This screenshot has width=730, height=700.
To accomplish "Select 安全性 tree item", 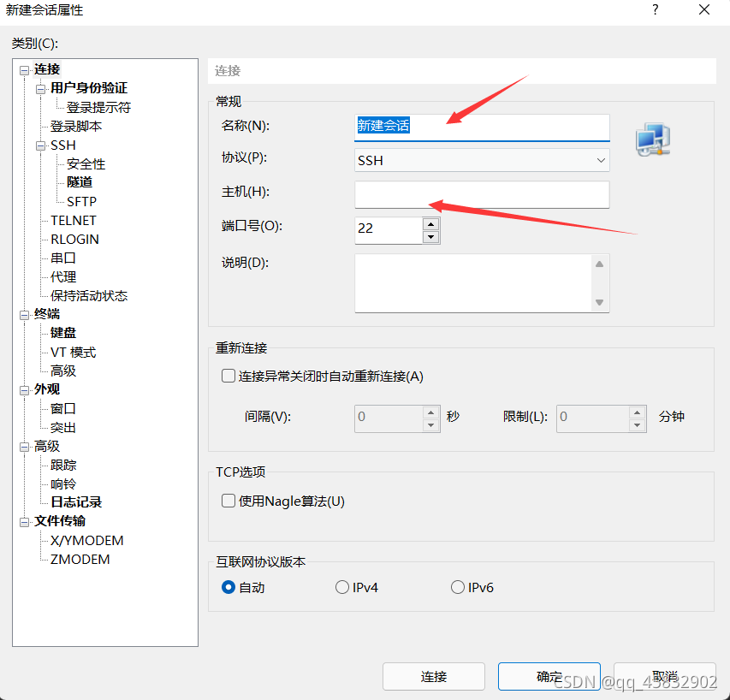I will tap(86, 163).
